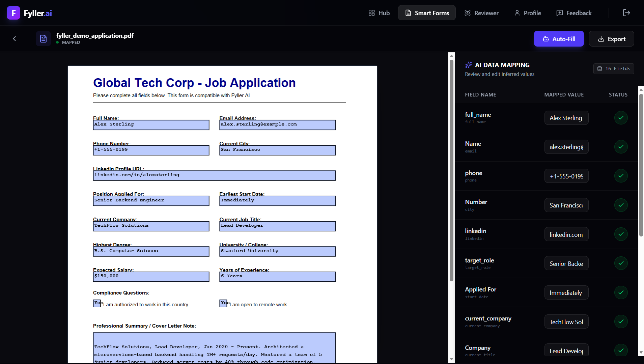Screen dimensions: 644x364
Task: Click the green status check for the phone field
Action: point(621,176)
